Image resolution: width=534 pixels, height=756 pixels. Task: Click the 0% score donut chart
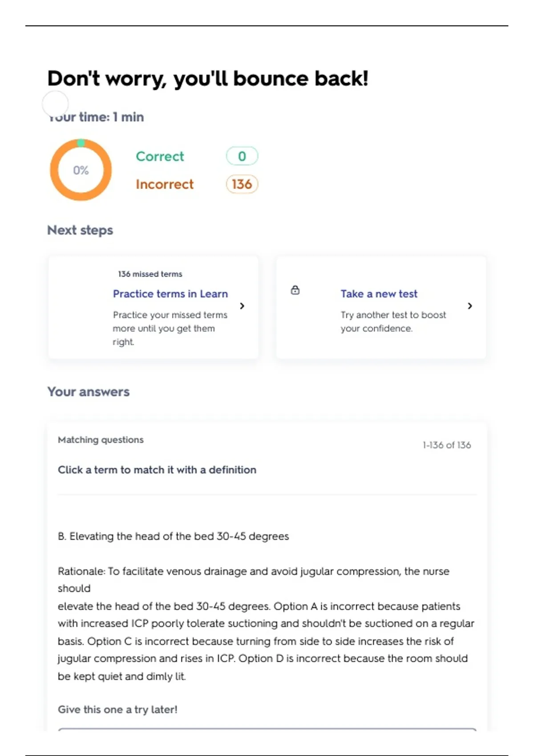81,170
